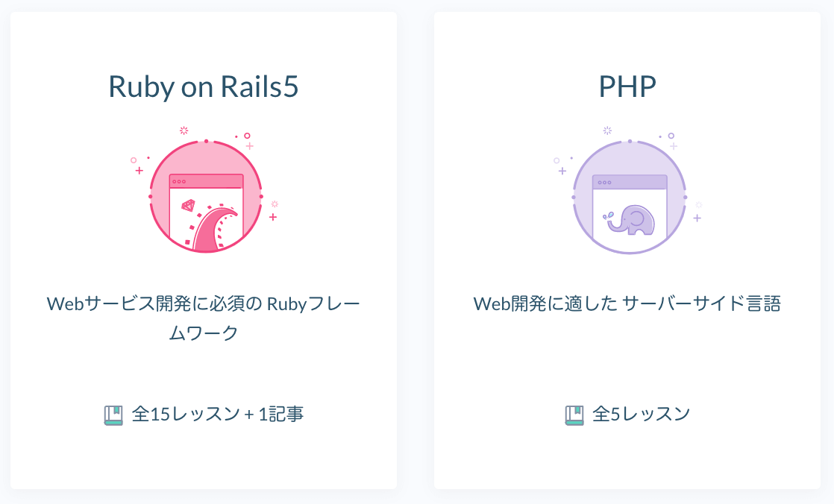Open the PHP course card
834x504 pixels.
tap(627, 251)
